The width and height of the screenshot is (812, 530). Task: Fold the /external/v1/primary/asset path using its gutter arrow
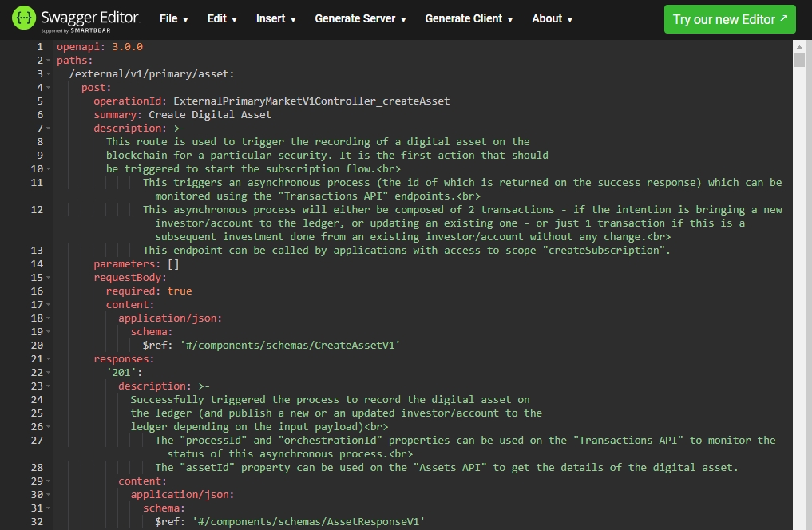click(x=49, y=74)
